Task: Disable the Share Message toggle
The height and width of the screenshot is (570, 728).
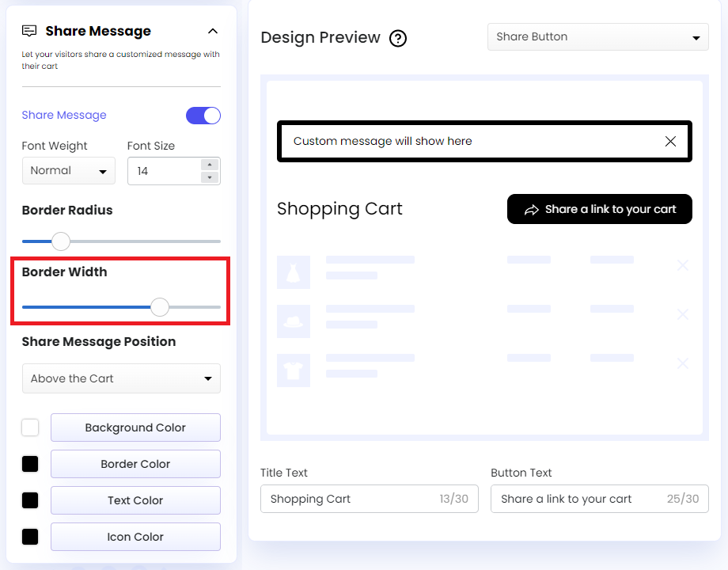Action: [203, 115]
